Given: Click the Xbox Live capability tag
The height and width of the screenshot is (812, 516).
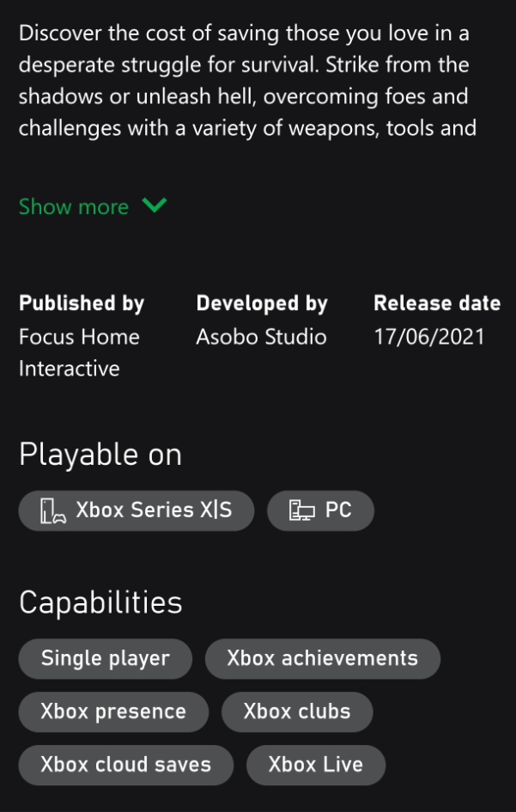Looking at the screenshot, I should (x=316, y=765).
